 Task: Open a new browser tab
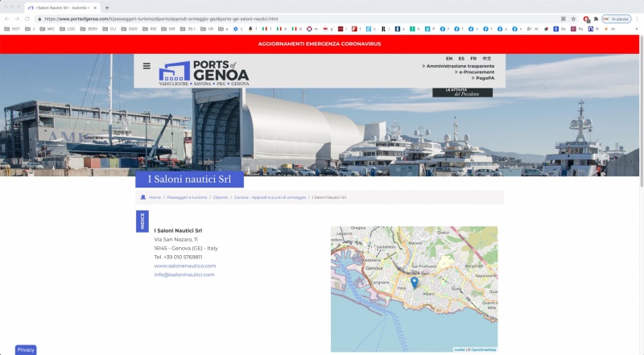(107, 7)
